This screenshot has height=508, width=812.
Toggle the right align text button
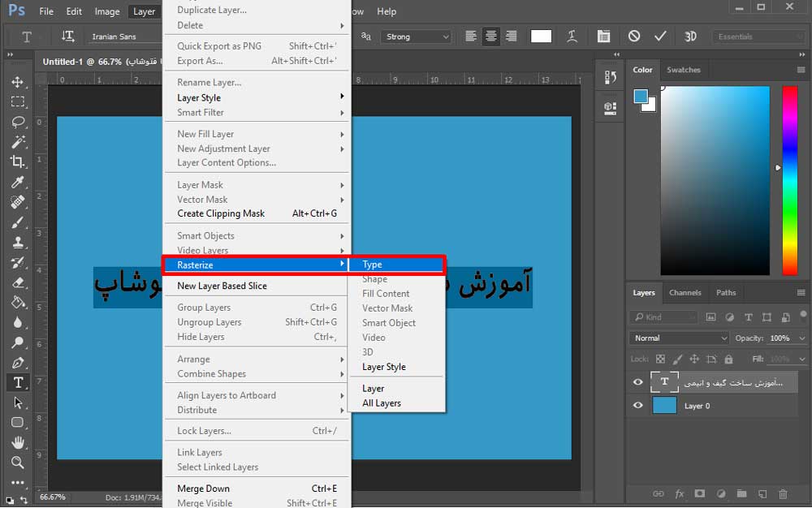(x=511, y=37)
